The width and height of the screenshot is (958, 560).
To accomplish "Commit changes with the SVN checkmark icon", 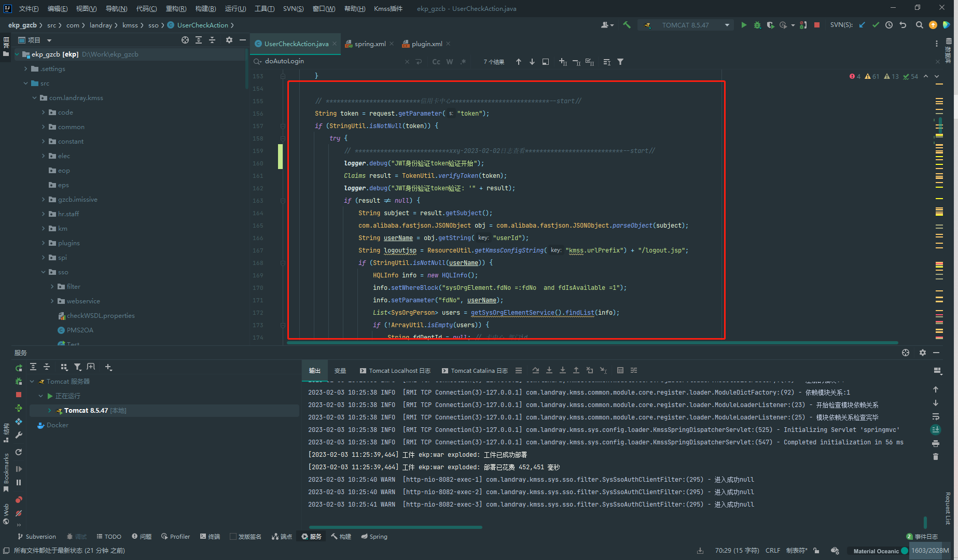I will pyautogui.click(x=876, y=25).
